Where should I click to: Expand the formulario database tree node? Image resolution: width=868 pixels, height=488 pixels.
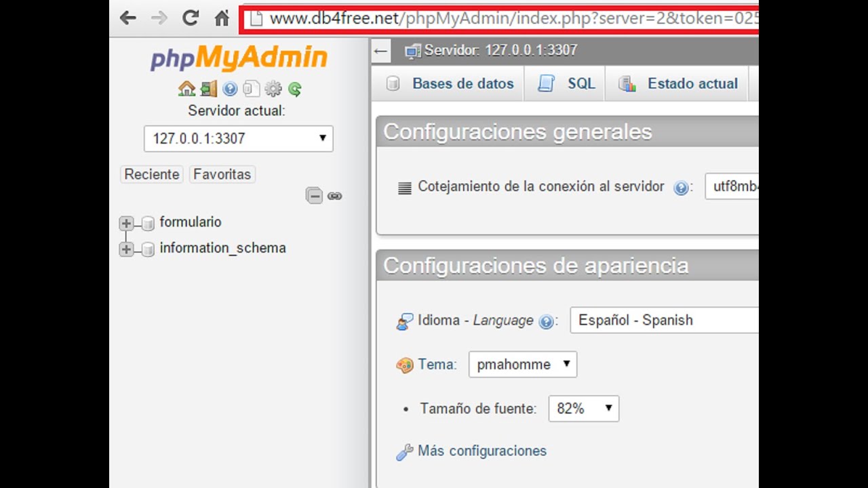coord(126,223)
